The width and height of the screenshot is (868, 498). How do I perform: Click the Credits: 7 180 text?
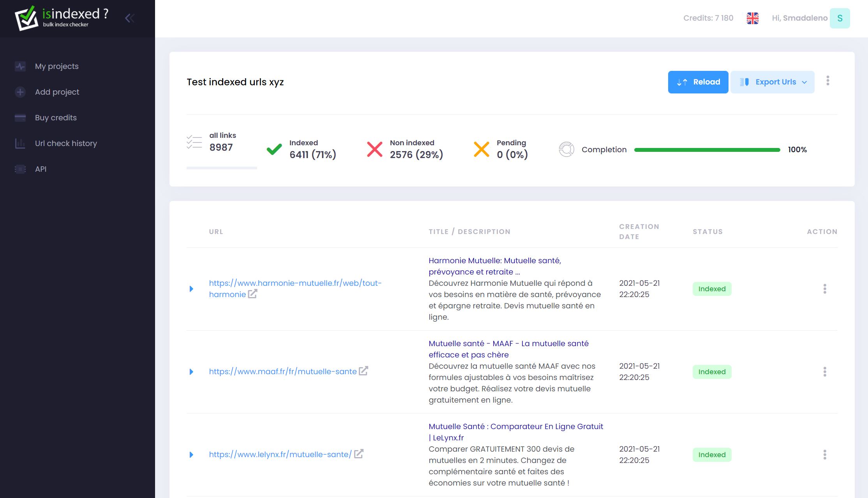coord(708,18)
